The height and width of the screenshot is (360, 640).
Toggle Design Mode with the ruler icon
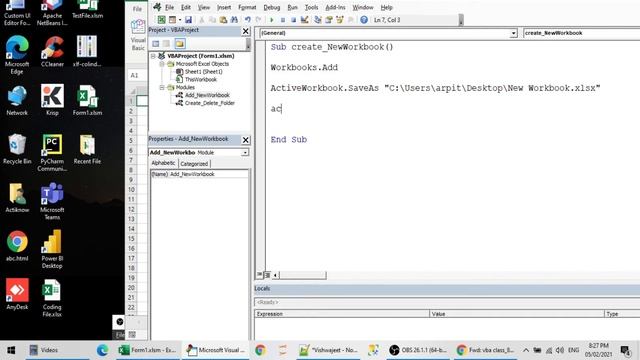pyautogui.click(x=304, y=20)
